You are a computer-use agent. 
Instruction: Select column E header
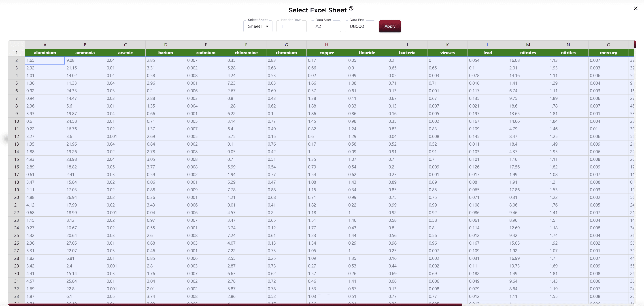click(x=206, y=45)
